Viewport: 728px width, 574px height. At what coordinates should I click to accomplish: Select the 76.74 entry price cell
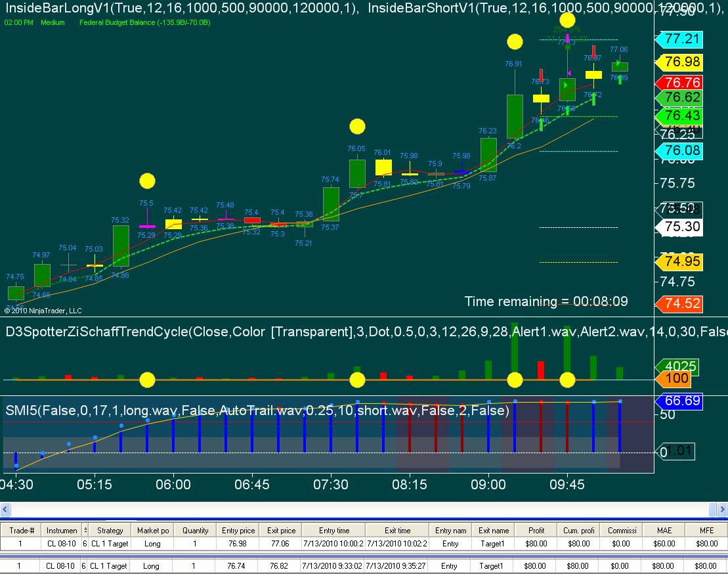(x=236, y=565)
